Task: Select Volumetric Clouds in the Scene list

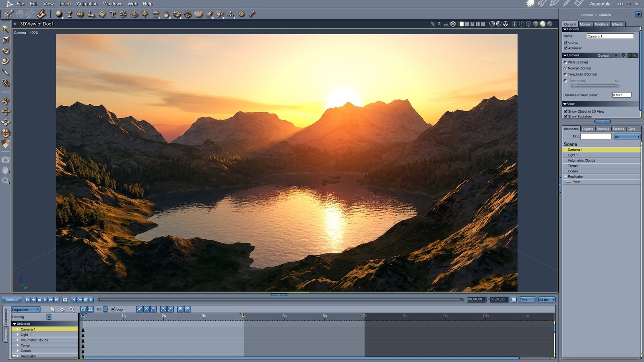Action: 601,160
